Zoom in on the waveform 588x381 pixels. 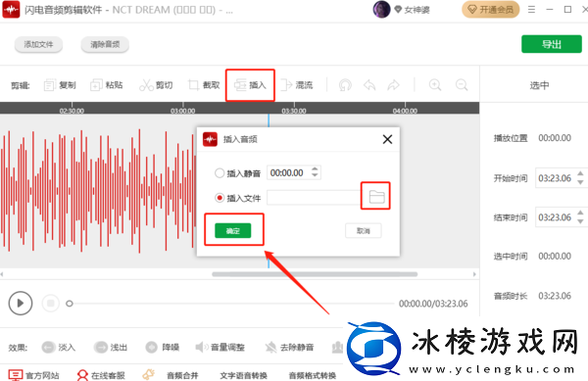(x=435, y=85)
